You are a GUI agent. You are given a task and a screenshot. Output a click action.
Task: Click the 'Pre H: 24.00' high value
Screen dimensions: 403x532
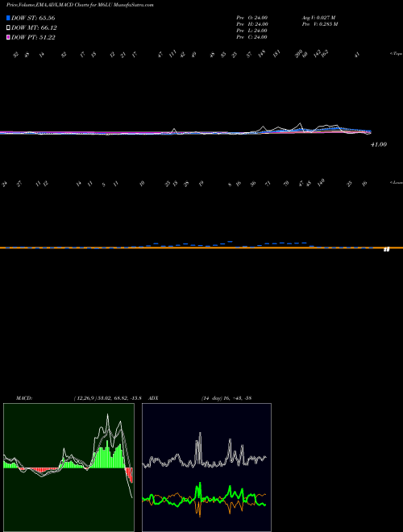tap(252, 24)
